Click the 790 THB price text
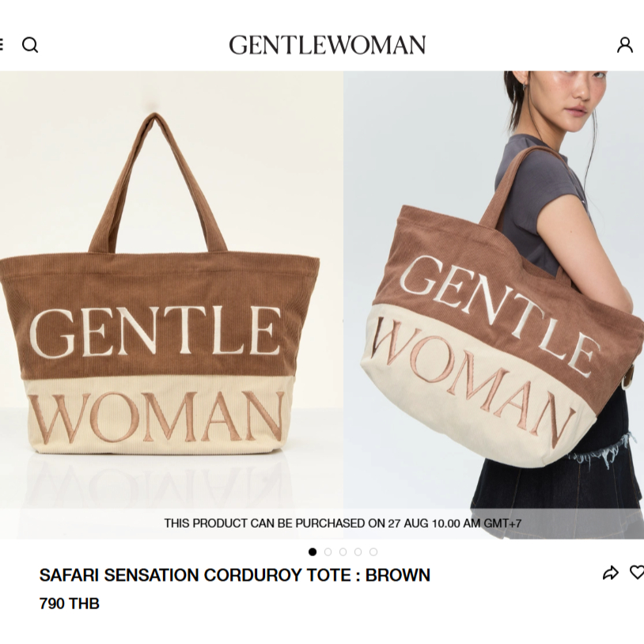The image size is (644, 644). pyautogui.click(x=70, y=604)
